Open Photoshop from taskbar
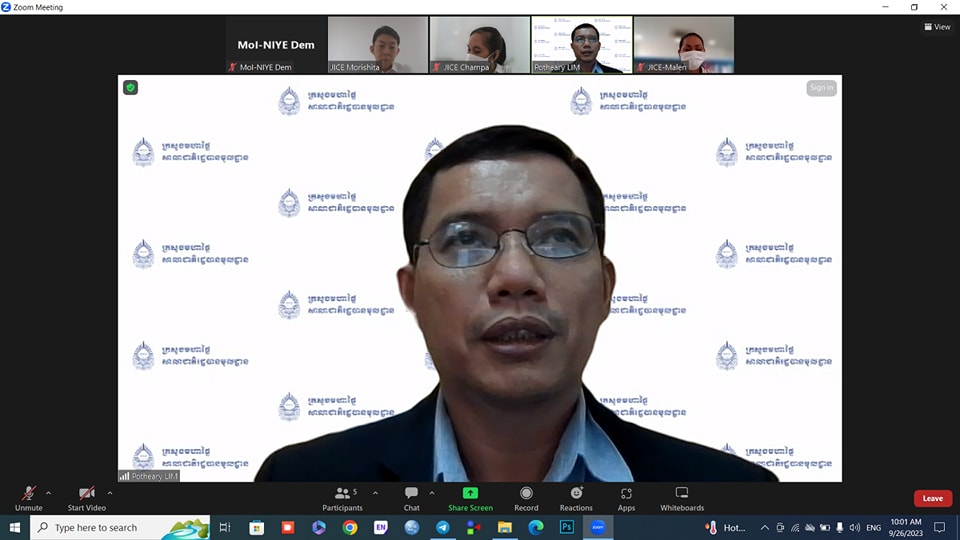This screenshot has width=960, height=540. (567, 527)
